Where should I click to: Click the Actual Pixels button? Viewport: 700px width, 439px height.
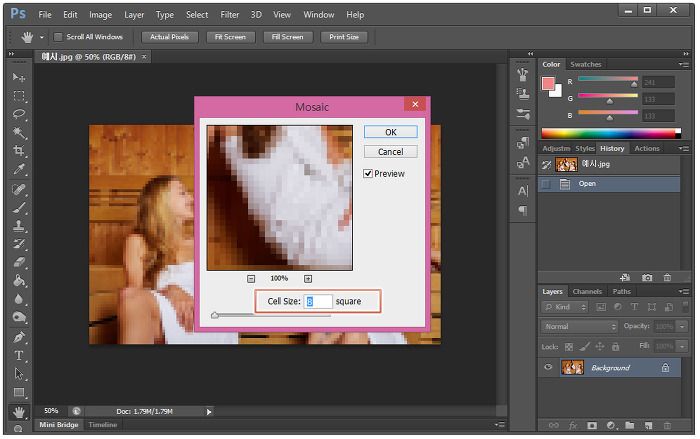[x=170, y=37]
